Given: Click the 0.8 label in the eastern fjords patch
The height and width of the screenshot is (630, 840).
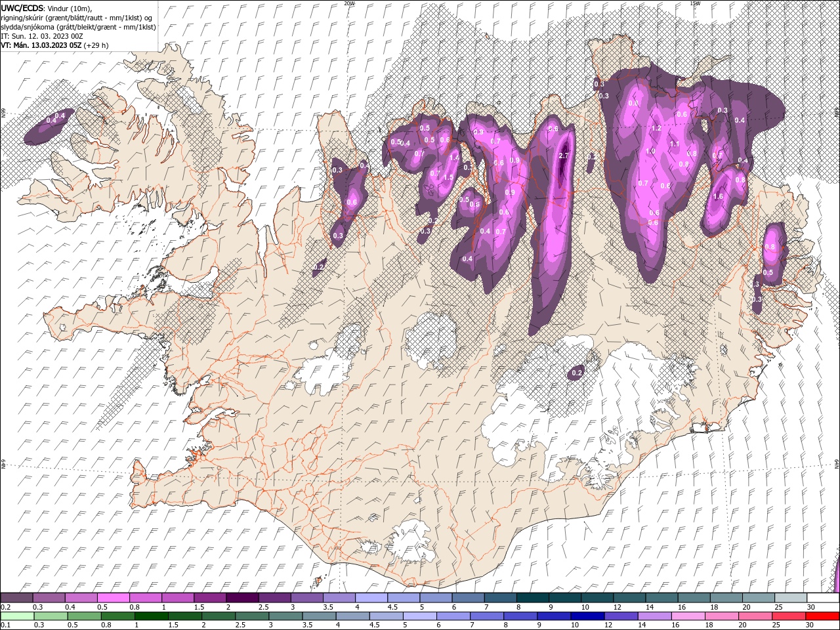Looking at the screenshot, I should [770, 247].
